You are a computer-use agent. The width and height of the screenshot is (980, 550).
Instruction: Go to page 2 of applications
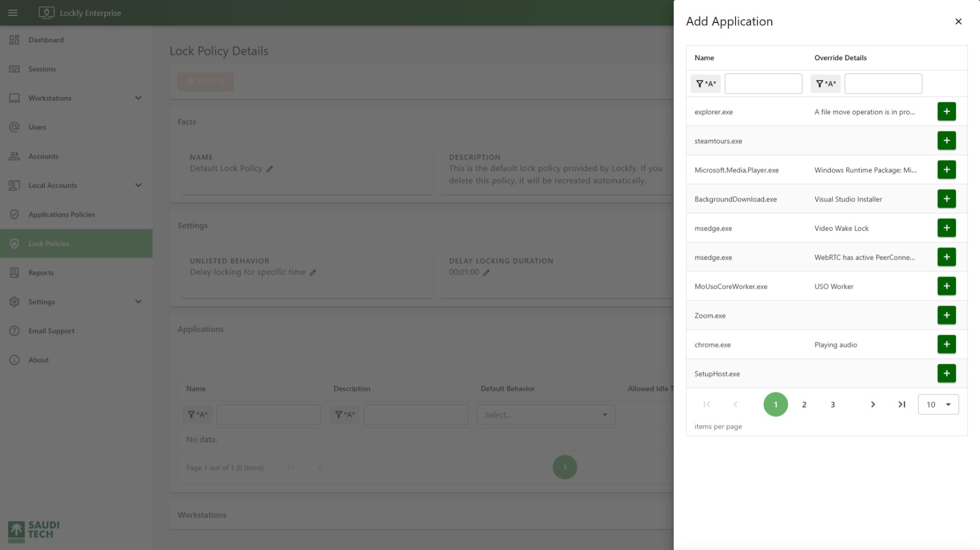coord(804,404)
